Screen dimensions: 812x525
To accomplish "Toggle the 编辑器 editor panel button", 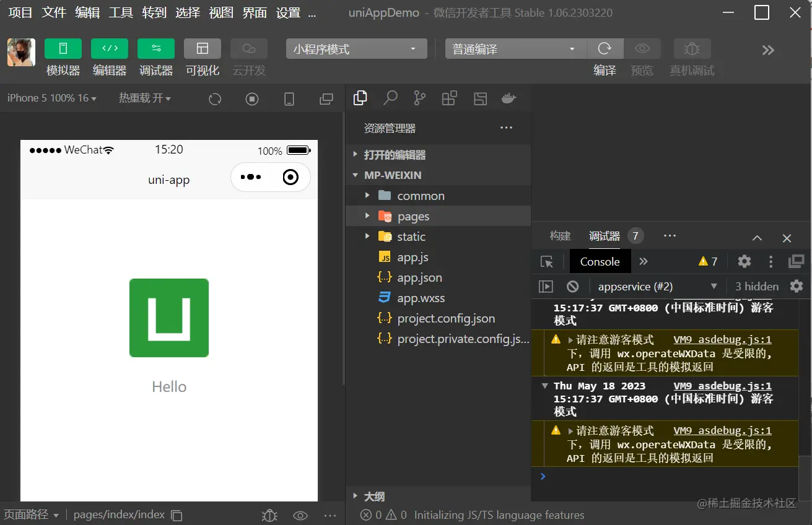I will click(x=110, y=49).
